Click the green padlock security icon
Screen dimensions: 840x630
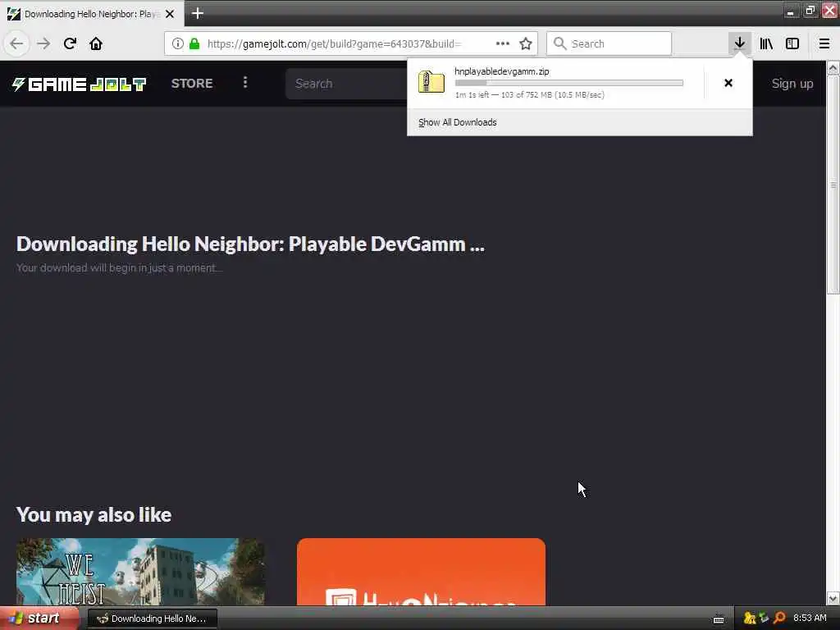pyautogui.click(x=194, y=44)
